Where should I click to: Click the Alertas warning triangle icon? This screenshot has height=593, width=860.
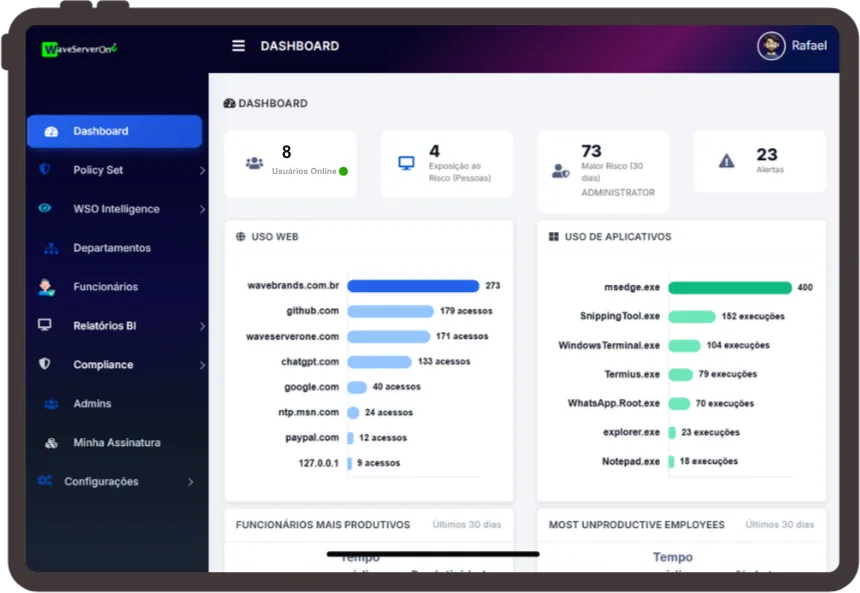(727, 160)
